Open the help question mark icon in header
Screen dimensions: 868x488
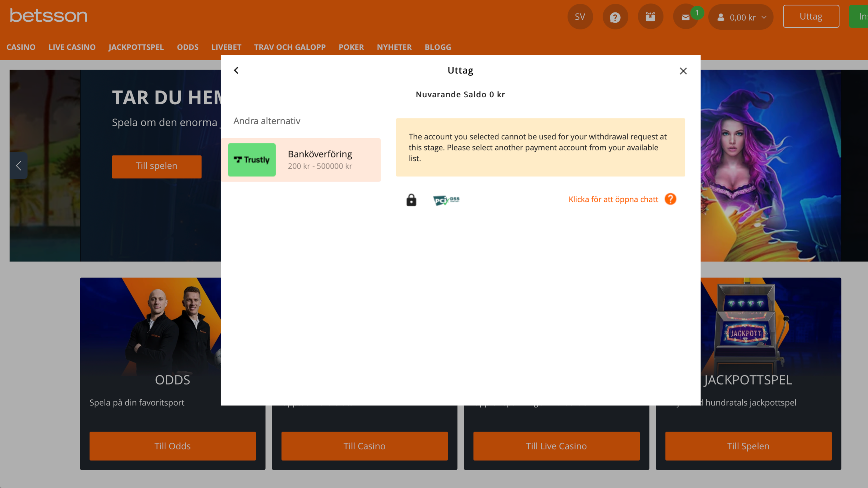[615, 17]
